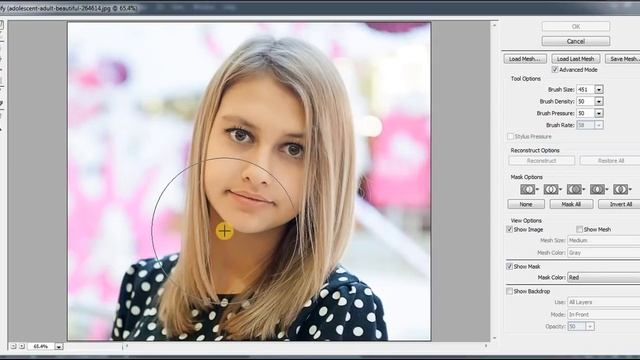Viewport: 640px width, 360px height.
Task: Open the Brush Rate slider arrow
Action: point(599,125)
